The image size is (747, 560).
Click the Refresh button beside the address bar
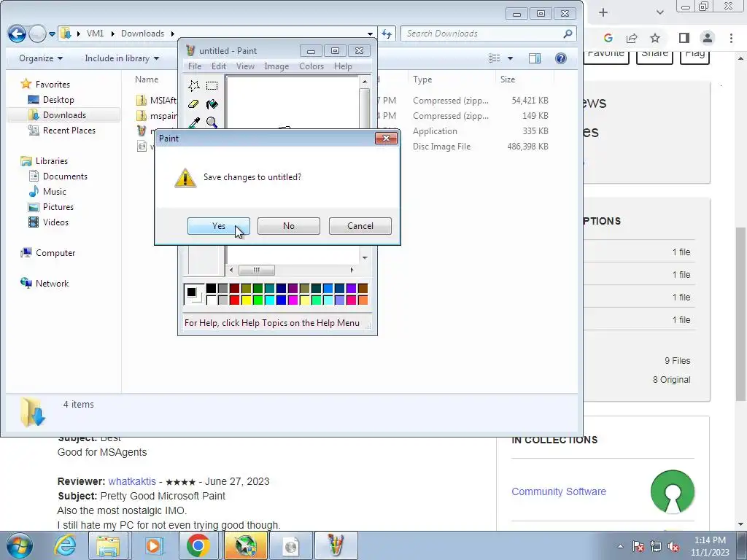coord(387,34)
